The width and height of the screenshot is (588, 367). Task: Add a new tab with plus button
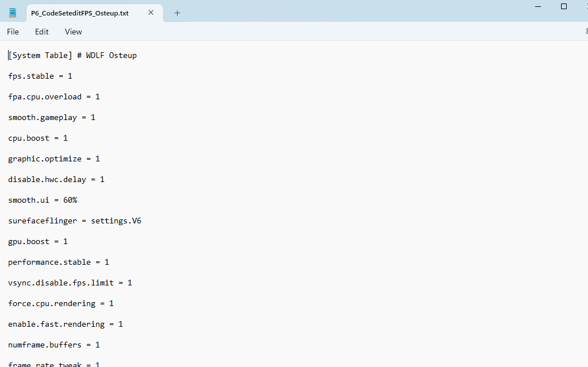(x=177, y=13)
